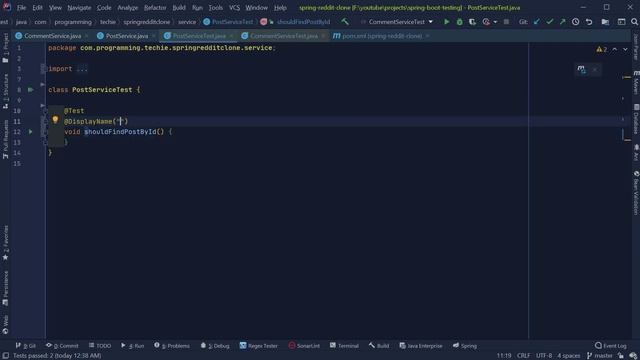Toggle the Structure tool window
The width and height of the screenshot is (640, 360).
click(x=5, y=91)
